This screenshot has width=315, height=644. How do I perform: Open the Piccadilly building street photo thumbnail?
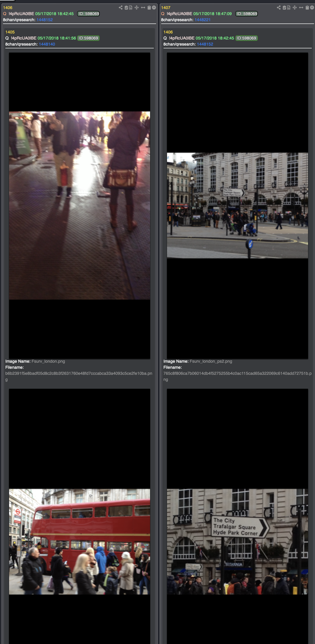237,206
